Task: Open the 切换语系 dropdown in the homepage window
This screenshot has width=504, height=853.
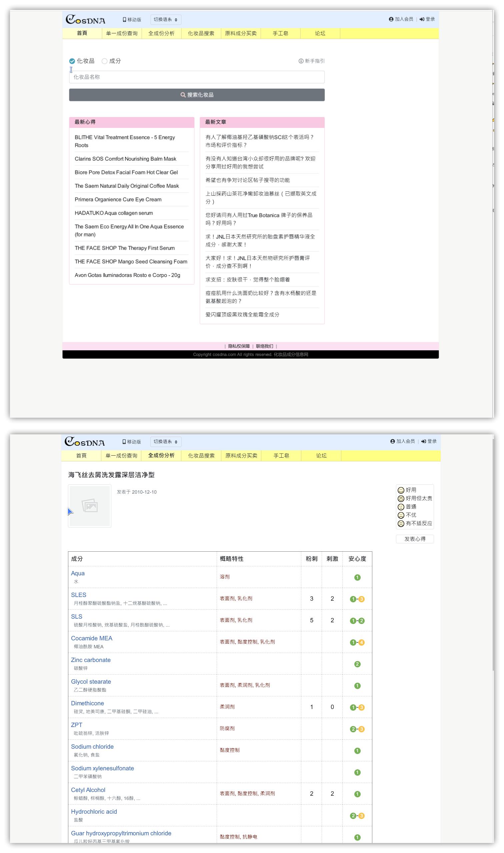Action: coord(166,20)
